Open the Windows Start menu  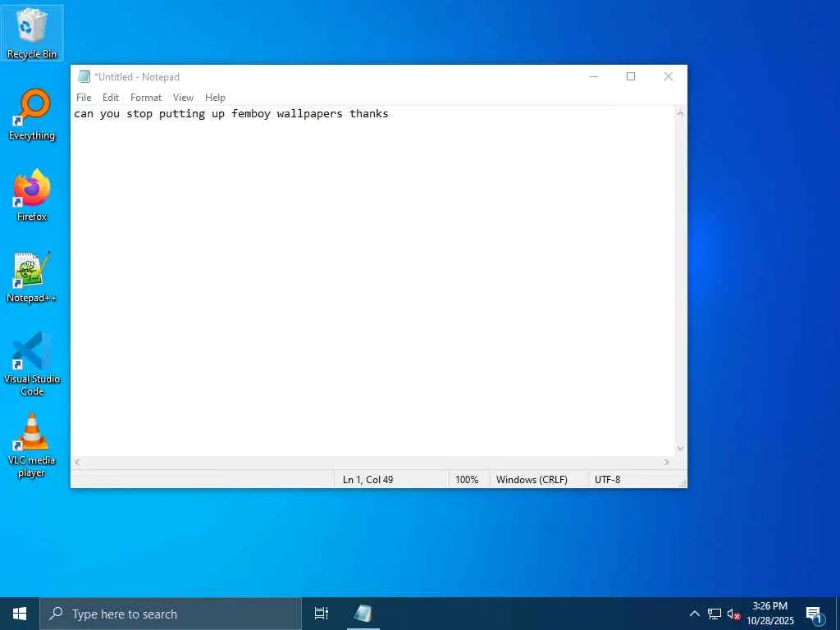pos(20,614)
